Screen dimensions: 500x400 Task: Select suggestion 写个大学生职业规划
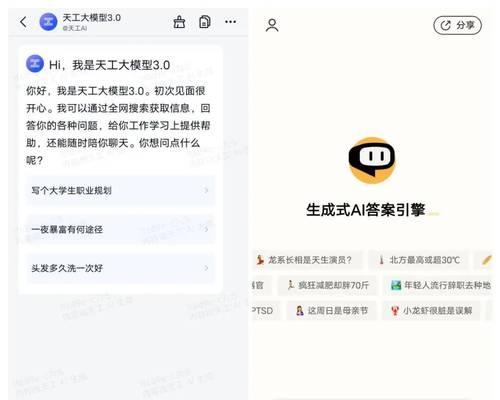click(x=120, y=190)
